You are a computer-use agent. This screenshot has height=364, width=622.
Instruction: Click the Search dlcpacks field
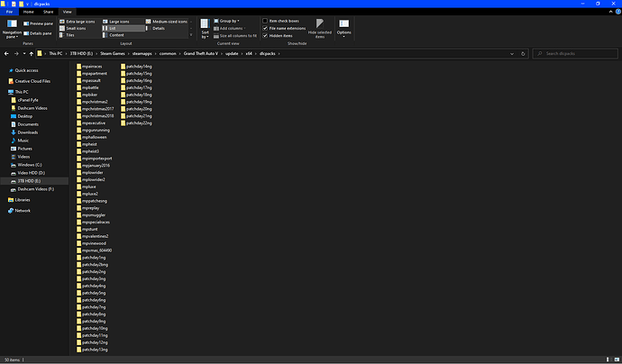pyautogui.click(x=577, y=54)
